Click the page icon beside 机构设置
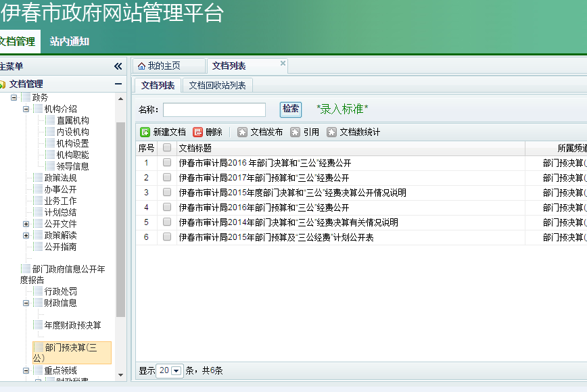This screenshot has height=392, width=587. click(x=50, y=143)
